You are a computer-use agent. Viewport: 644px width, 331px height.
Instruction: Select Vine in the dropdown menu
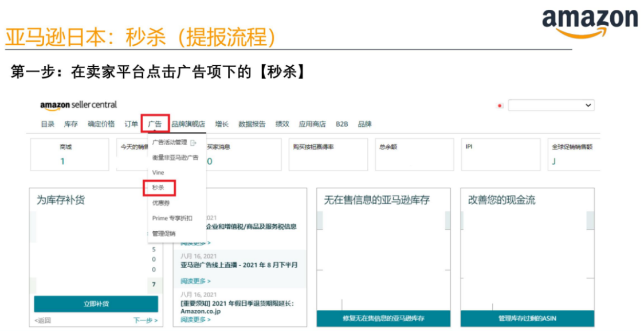(x=158, y=173)
